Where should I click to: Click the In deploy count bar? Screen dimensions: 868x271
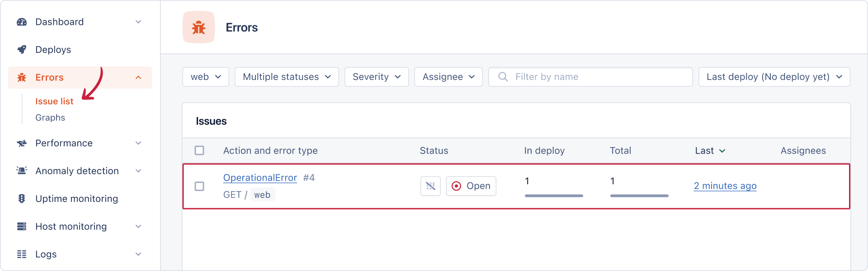553,196
